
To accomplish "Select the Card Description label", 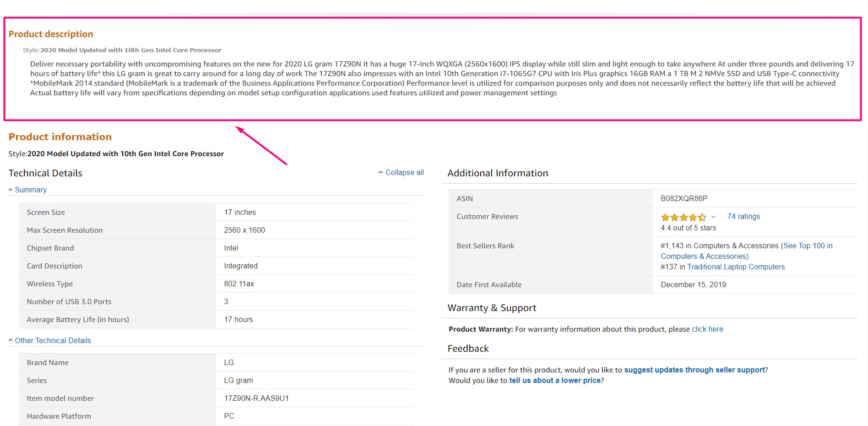I will pyautogui.click(x=54, y=266).
